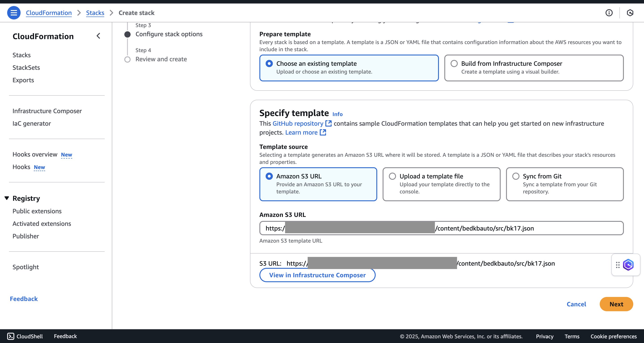Click the floating Amazon Q hexagon icon
The height and width of the screenshot is (343, 644).
tap(628, 265)
